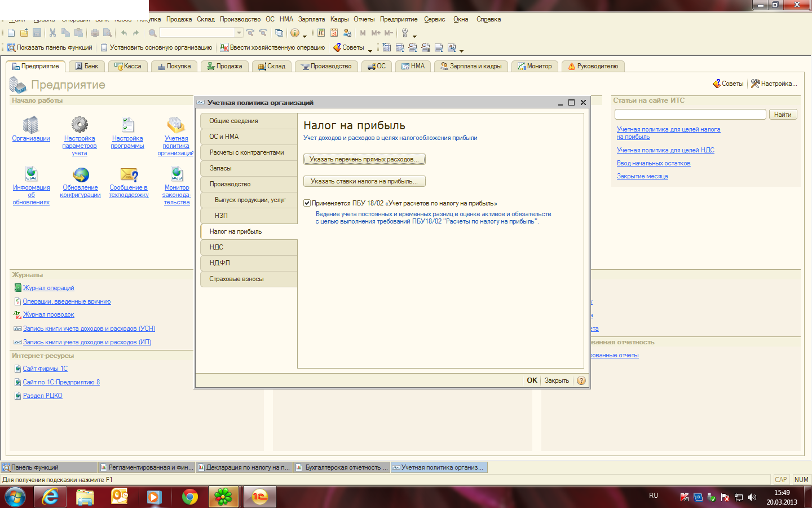Expand the search field dropdown in toolbar
This screenshot has width=812, height=508.
[239, 33]
